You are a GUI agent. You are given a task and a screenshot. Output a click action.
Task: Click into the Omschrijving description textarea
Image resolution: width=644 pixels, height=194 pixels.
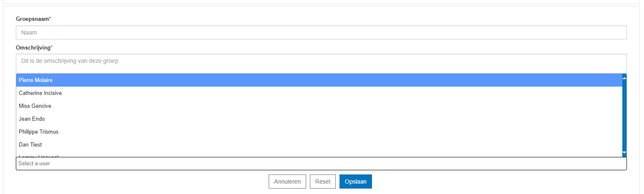321,63
